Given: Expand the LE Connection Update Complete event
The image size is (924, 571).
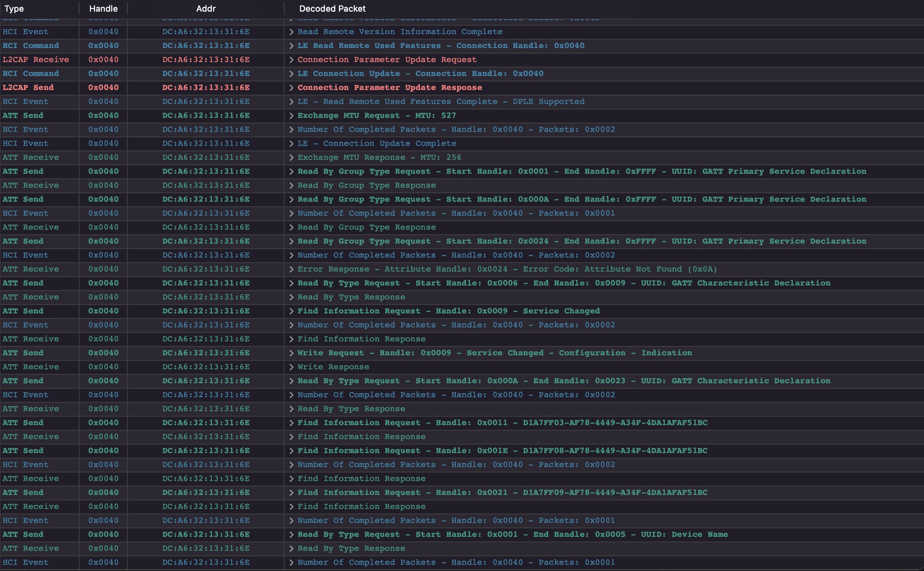Looking at the screenshot, I should tap(290, 143).
